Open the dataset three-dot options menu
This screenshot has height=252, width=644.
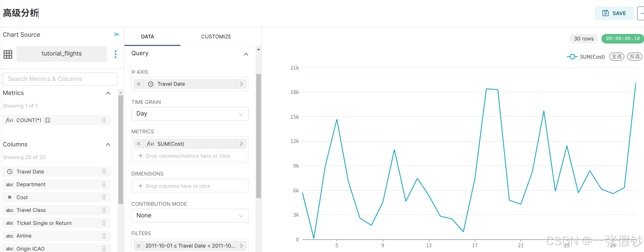116,54
